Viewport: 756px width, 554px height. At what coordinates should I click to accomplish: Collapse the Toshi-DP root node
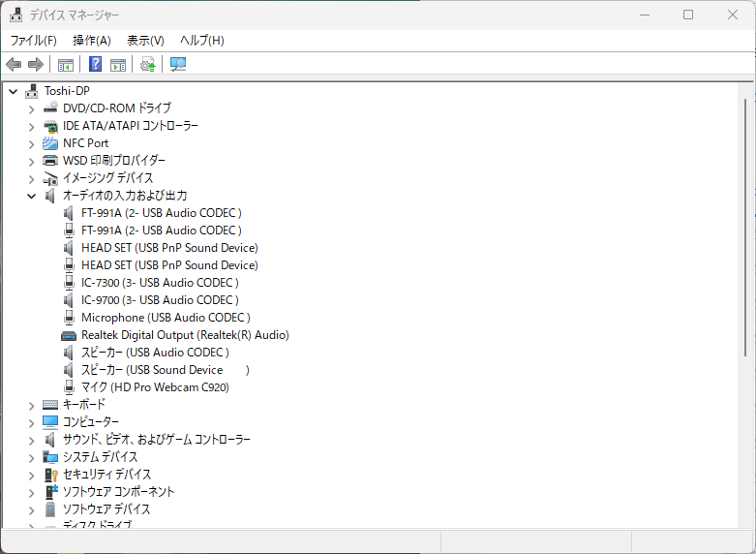tap(14, 91)
